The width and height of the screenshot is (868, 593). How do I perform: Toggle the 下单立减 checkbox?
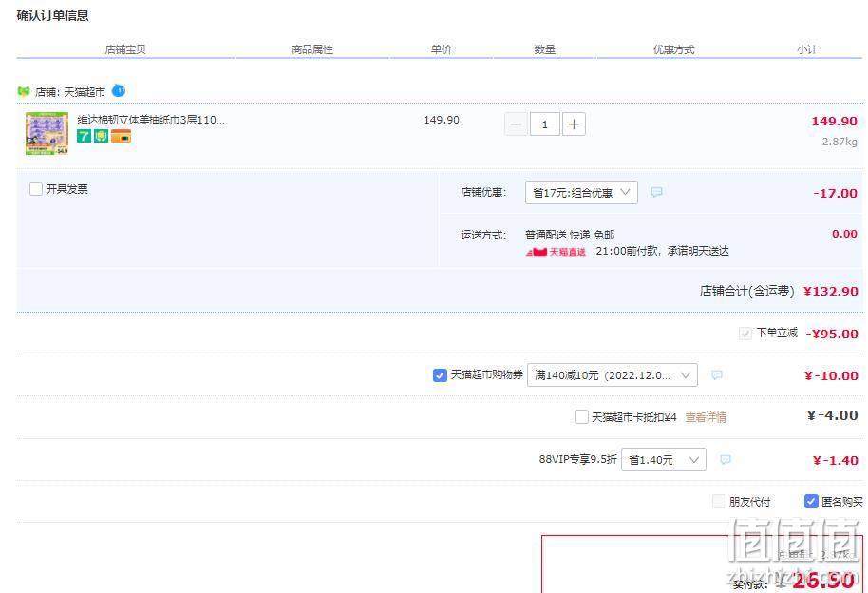point(745,333)
